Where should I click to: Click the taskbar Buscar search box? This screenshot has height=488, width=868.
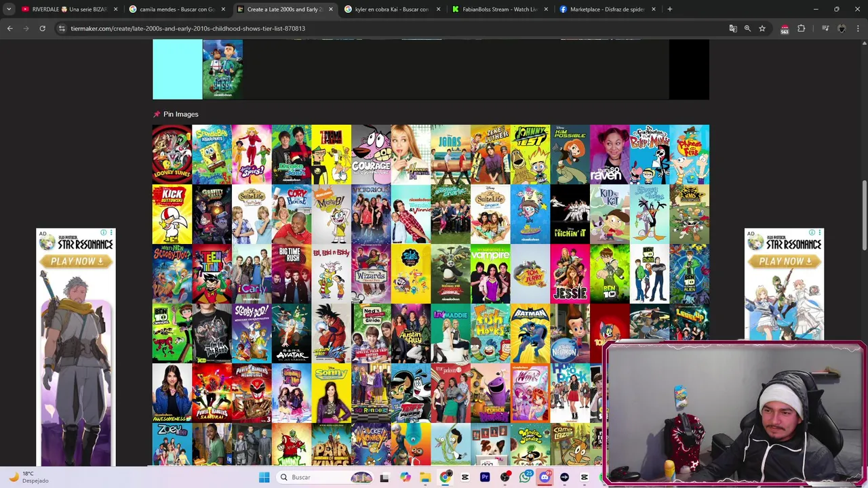327,477
